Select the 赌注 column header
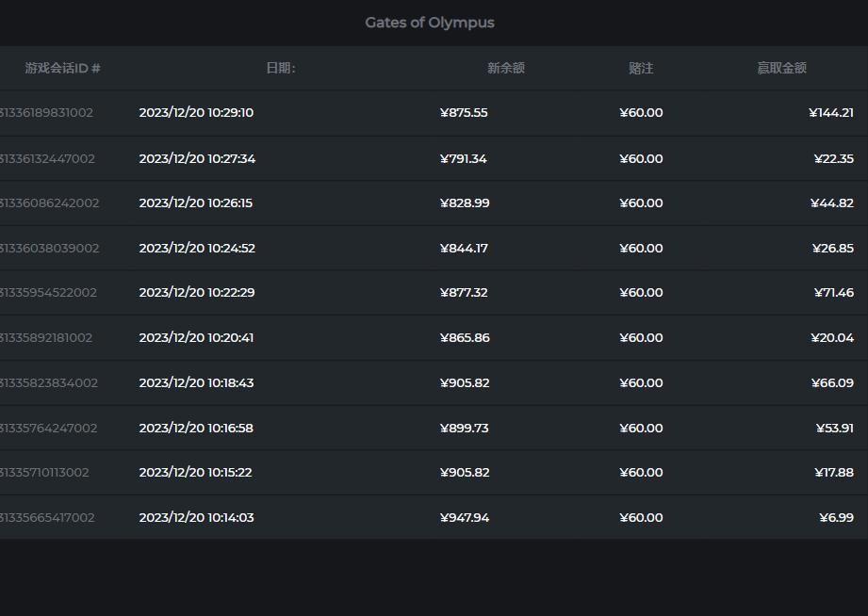Viewport: 868px width, 616px height. (x=641, y=68)
